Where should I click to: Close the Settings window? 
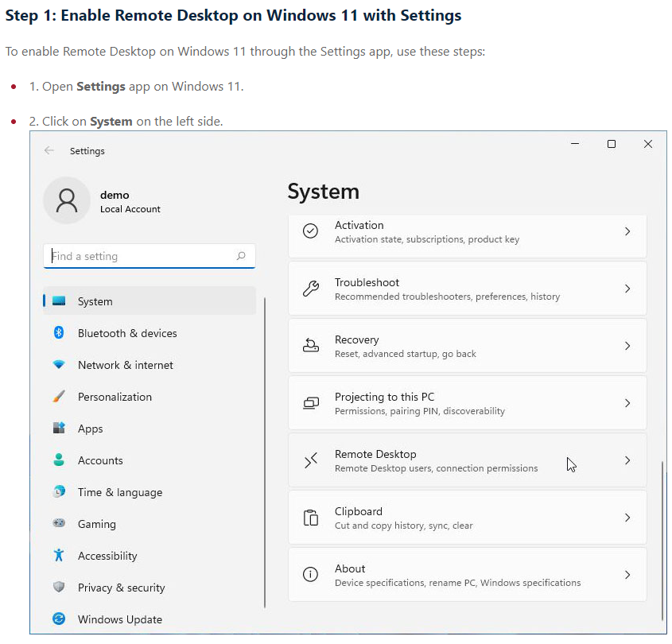pyautogui.click(x=648, y=144)
